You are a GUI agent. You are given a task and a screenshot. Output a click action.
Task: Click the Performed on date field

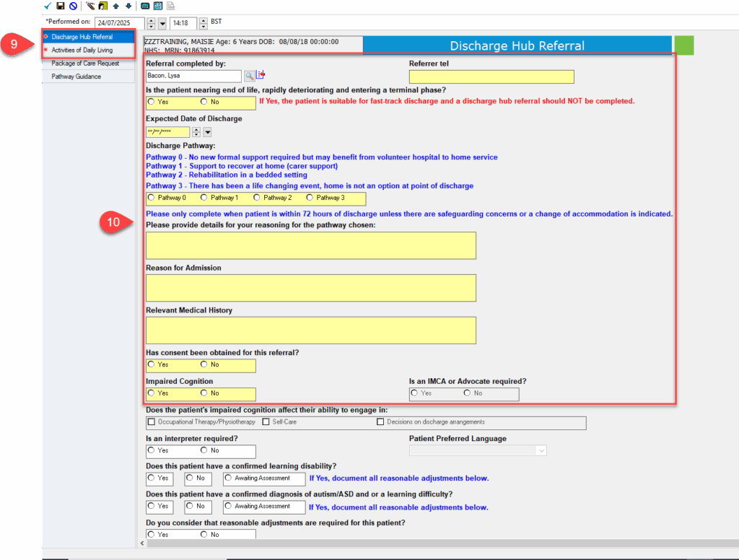120,23
